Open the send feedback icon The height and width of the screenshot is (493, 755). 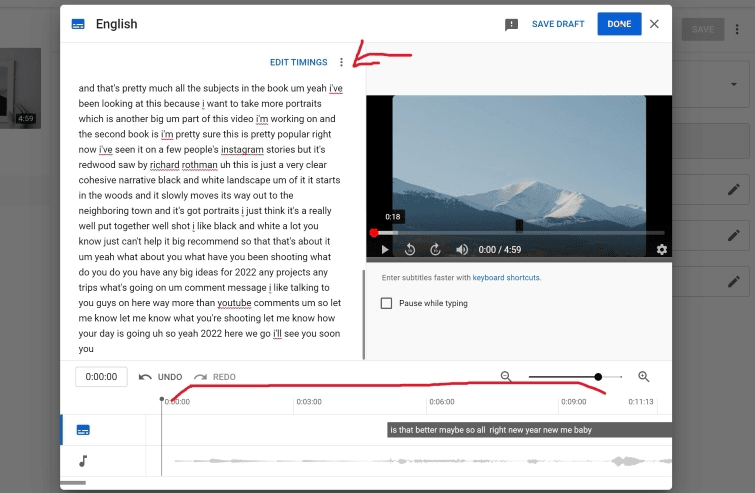click(x=511, y=25)
